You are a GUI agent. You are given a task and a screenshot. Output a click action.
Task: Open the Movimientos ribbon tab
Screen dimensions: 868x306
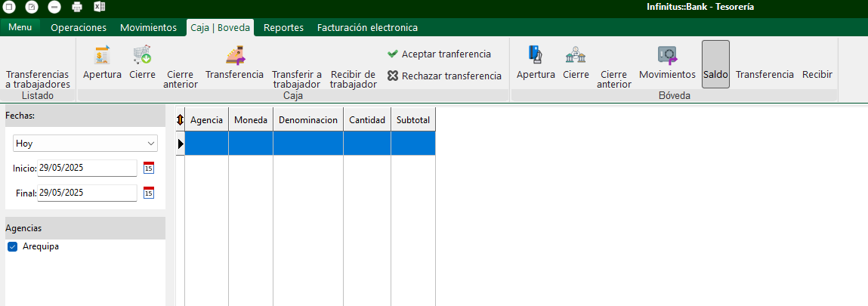click(148, 28)
